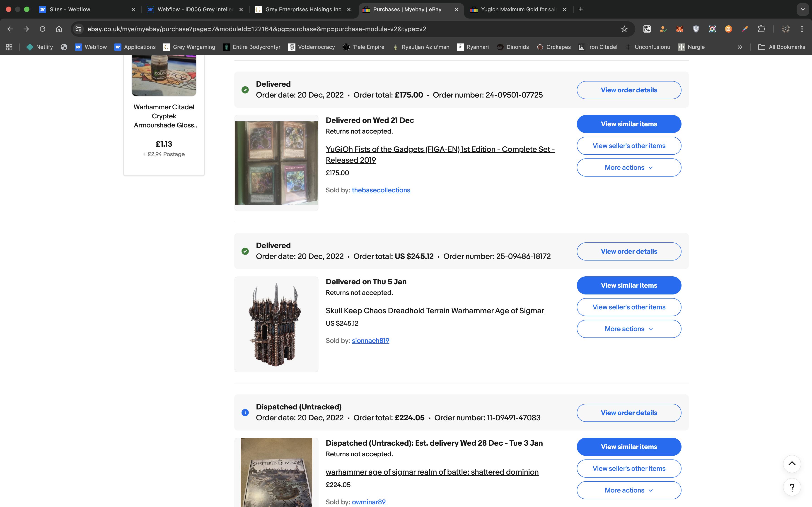Click the site info icon in address bar
812x507 pixels.
point(79,29)
